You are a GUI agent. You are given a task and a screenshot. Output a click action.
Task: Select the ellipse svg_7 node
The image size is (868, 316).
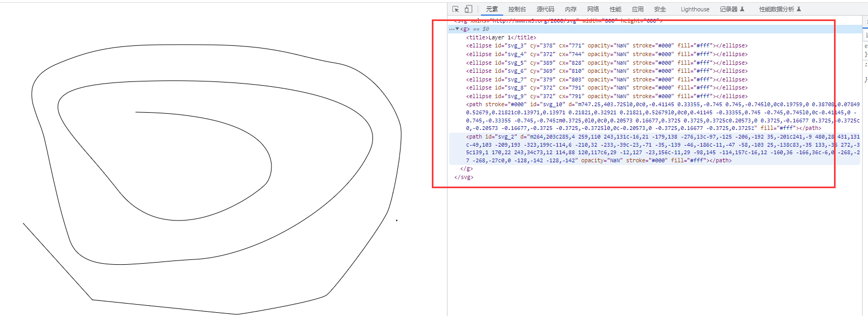tap(607, 79)
